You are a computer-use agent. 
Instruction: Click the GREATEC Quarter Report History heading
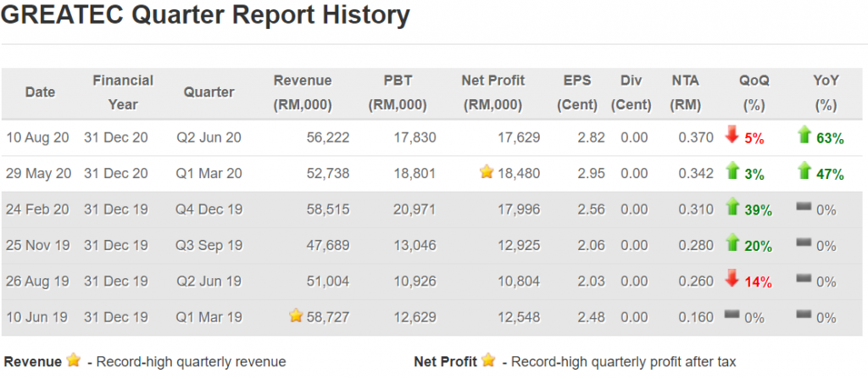click(206, 15)
